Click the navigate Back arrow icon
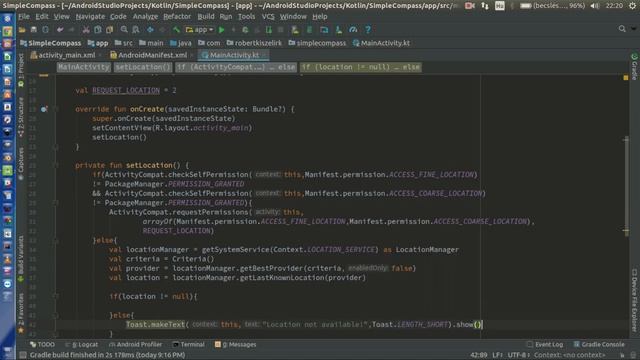640x360 pixels. click(150, 30)
